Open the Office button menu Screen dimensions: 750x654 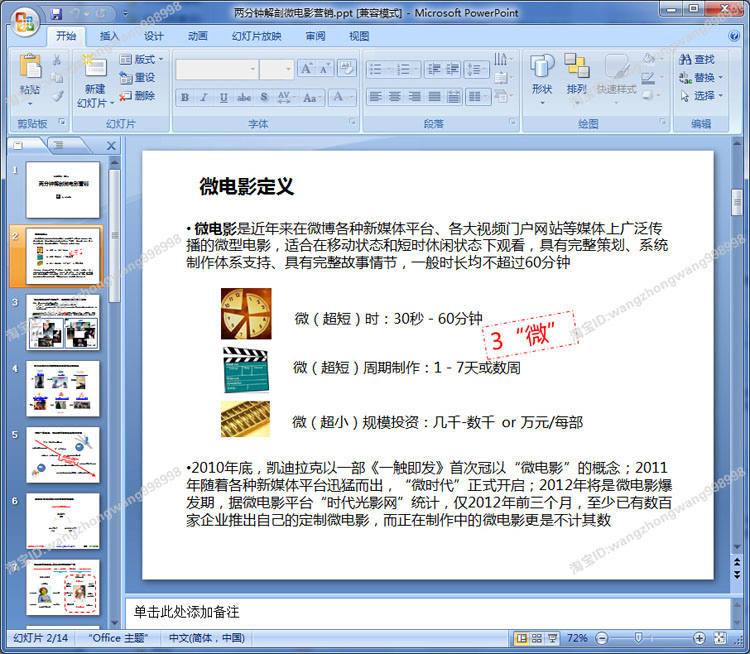(24, 21)
